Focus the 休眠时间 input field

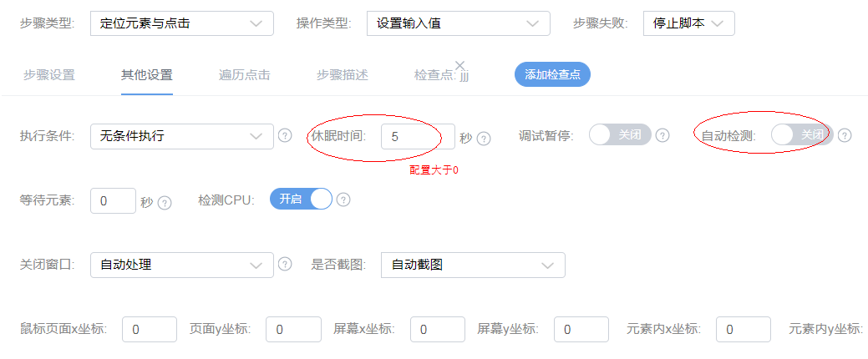[x=418, y=136]
